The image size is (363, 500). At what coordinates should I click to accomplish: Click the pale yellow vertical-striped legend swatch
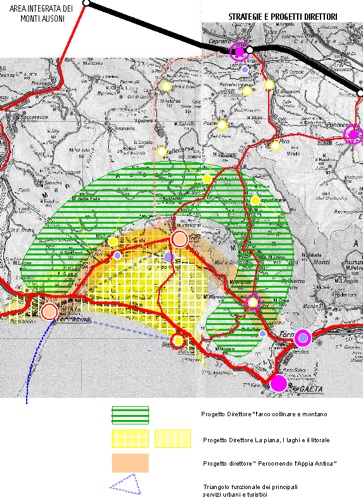pos(173,438)
